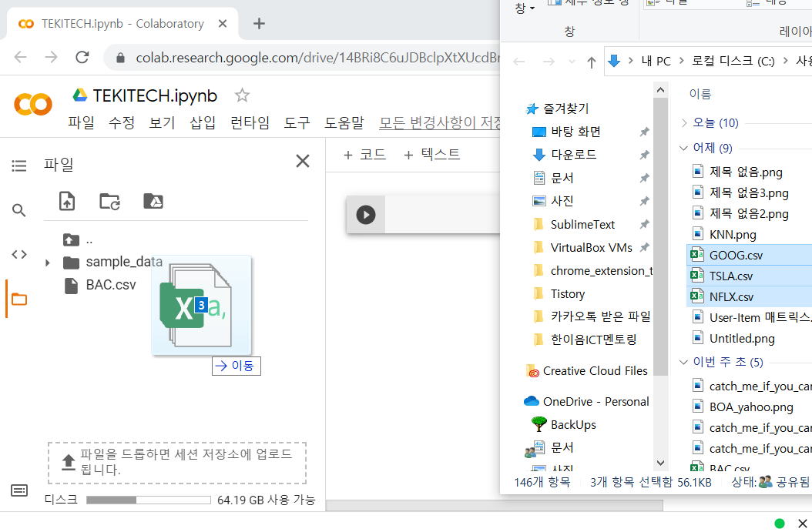This screenshot has width=812, height=532.
Task: Collapse the 어제 (9) group
Action: pos(683,148)
